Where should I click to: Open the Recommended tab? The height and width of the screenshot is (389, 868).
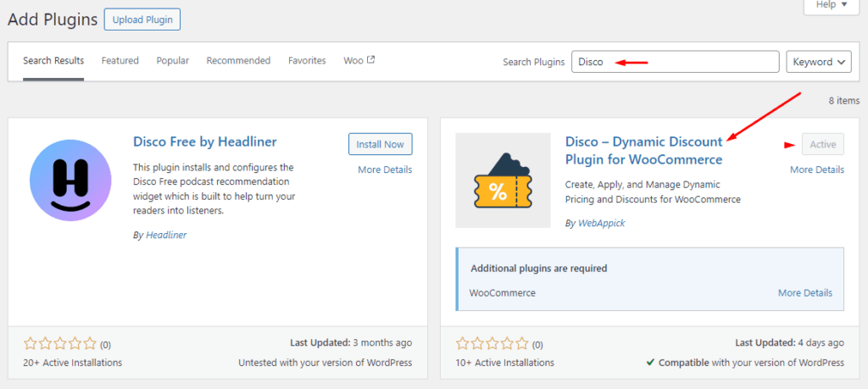coord(238,61)
